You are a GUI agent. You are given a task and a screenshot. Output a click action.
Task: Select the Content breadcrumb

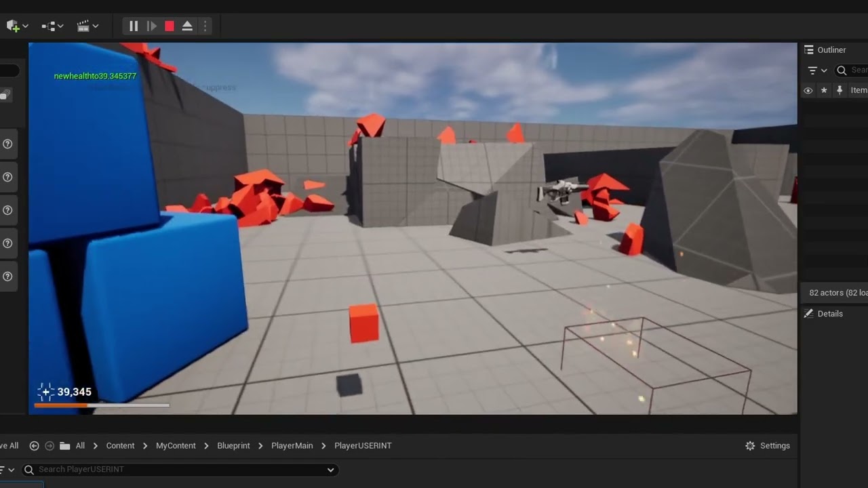point(120,445)
